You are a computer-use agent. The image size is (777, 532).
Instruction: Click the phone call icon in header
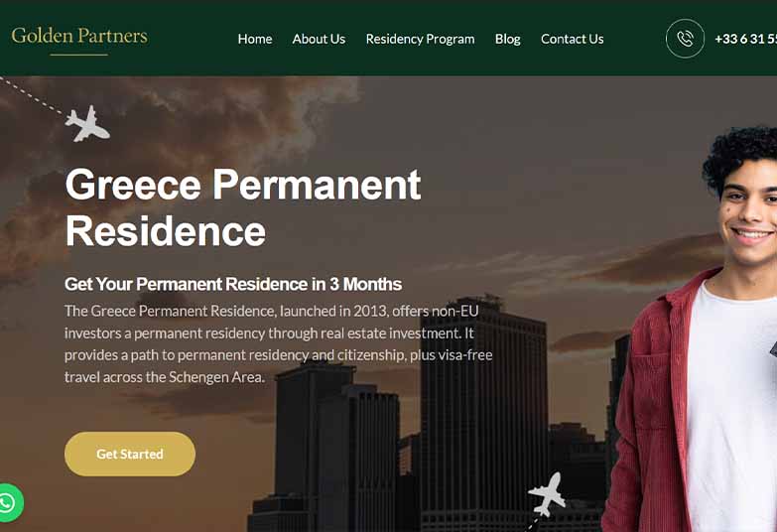tap(685, 39)
